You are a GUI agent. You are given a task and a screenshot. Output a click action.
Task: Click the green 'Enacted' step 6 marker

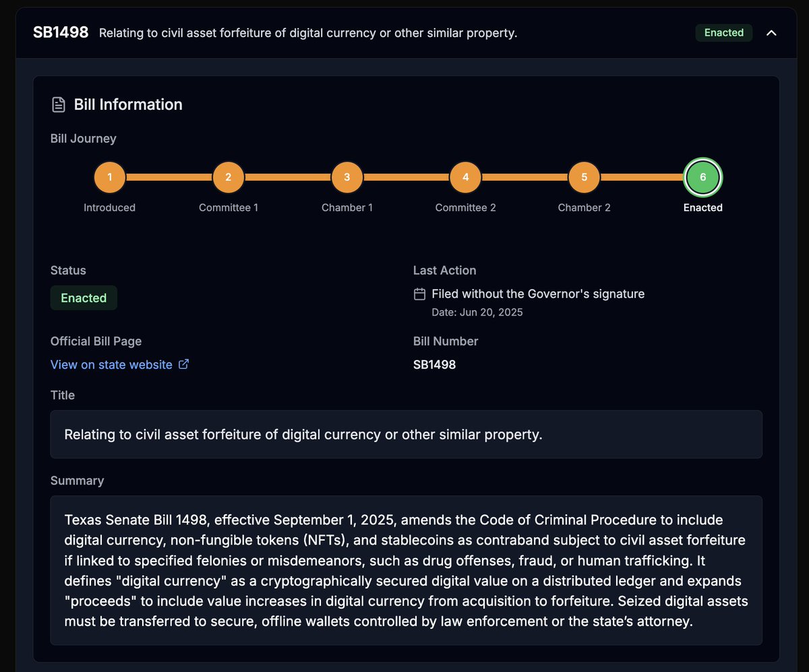click(x=702, y=177)
